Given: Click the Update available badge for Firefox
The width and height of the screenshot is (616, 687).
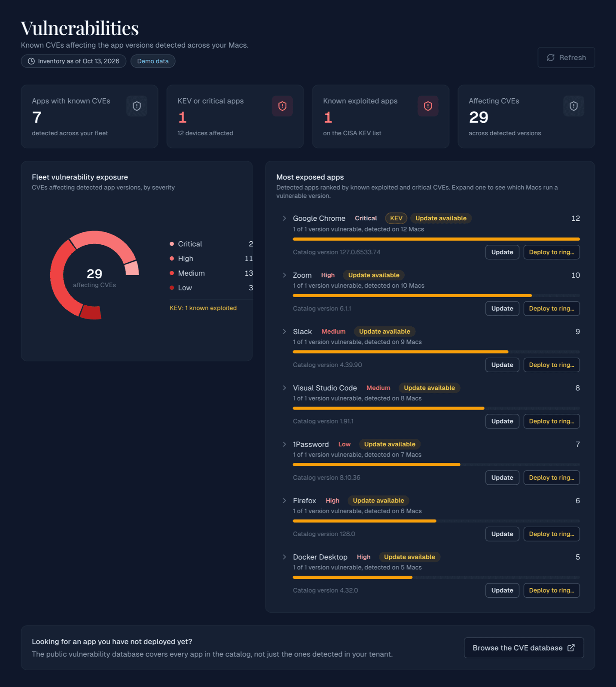Looking at the screenshot, I should point(378,501).
